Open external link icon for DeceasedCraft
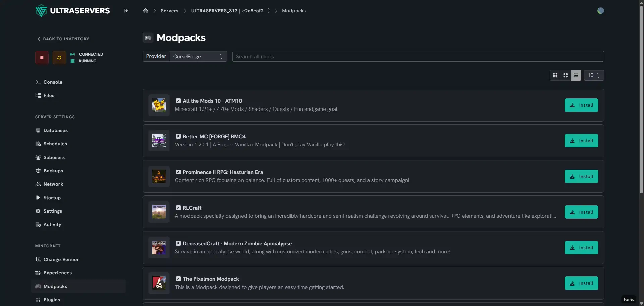Image resolution: width=644 pixels, height=306 pixels. tap(178, 243)
